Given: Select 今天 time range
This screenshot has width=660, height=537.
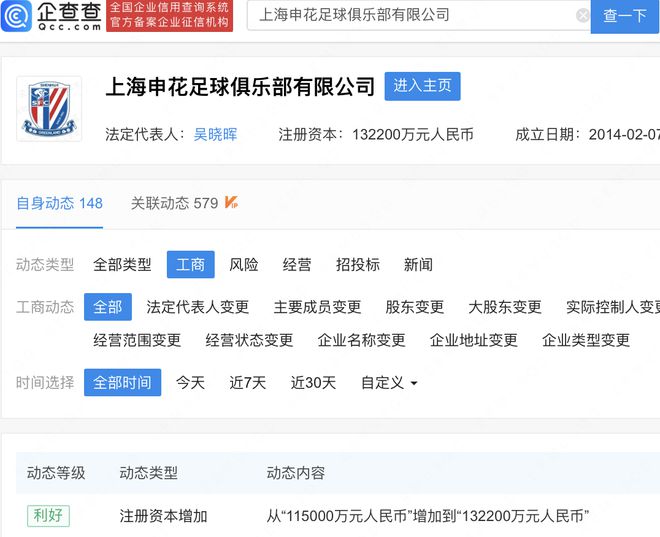Looking at the screenshot, I should click(190, 383).
